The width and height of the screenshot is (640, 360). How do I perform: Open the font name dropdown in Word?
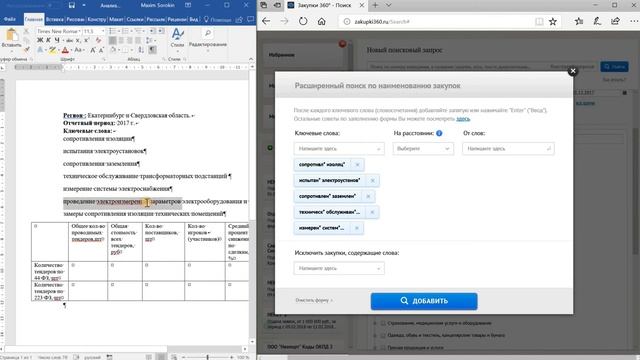click(x=79, y=31)
